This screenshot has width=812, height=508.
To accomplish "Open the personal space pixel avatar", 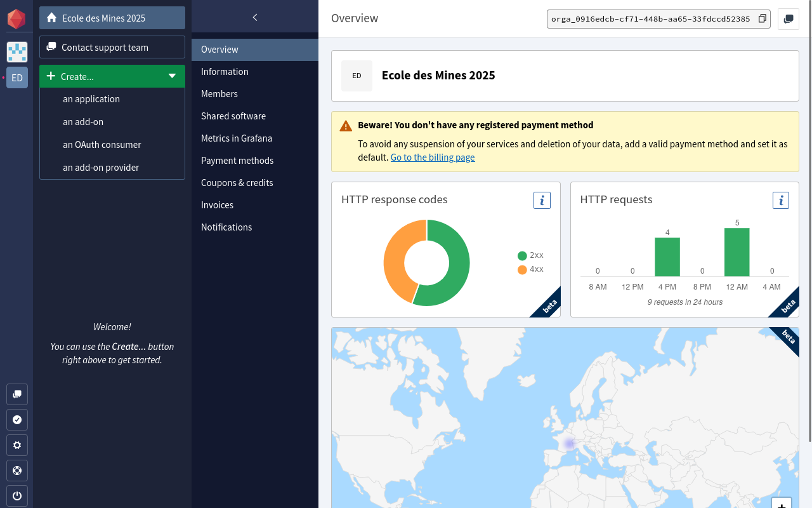I will coord(17,52).
